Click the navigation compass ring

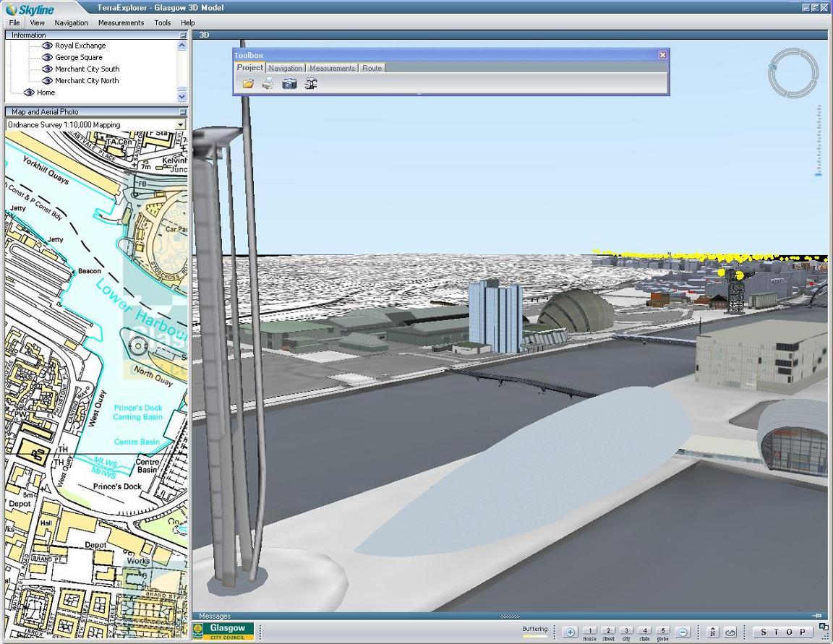(x=793, y=73)
